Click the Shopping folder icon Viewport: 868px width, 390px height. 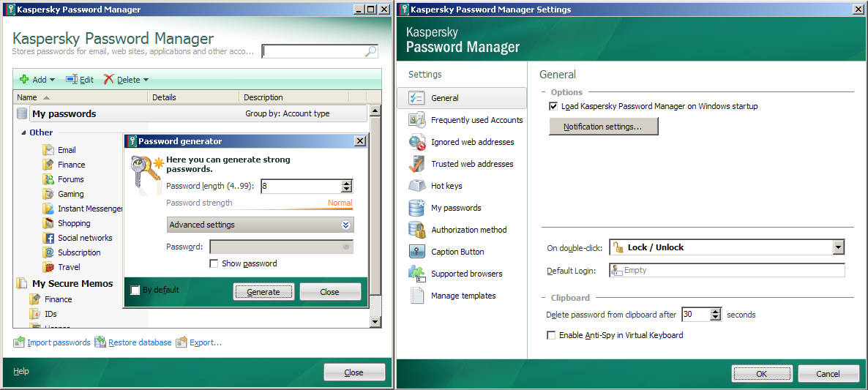click(x=48, y=223)
